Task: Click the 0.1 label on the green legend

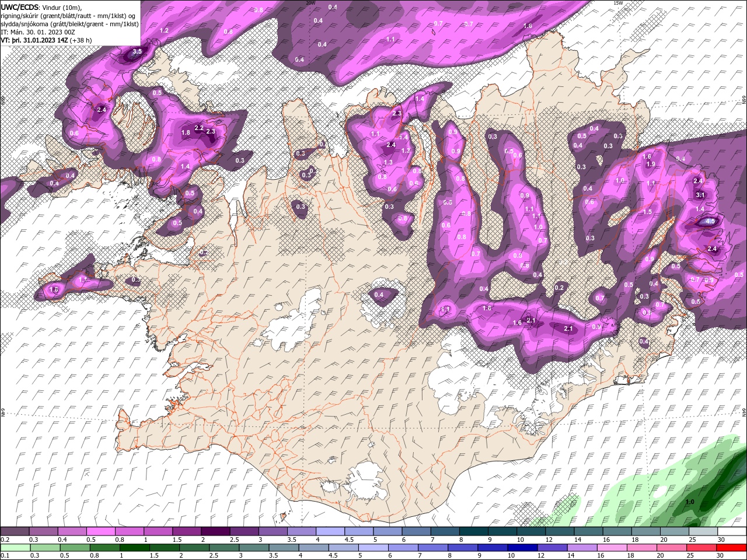Action: [x=4, y=555]
